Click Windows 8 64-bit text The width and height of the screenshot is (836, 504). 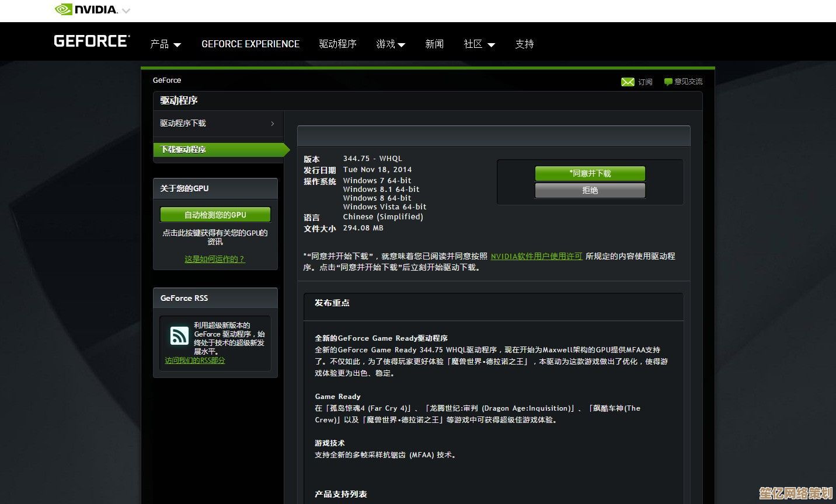(x=377, y=198)
